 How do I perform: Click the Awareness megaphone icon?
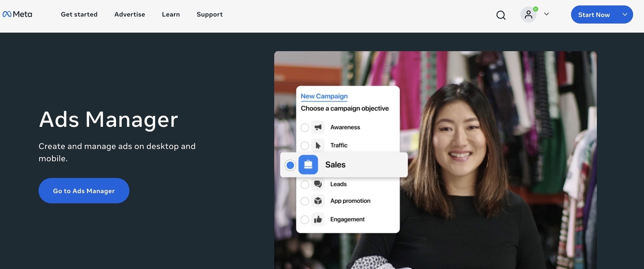tap(318, 127)
